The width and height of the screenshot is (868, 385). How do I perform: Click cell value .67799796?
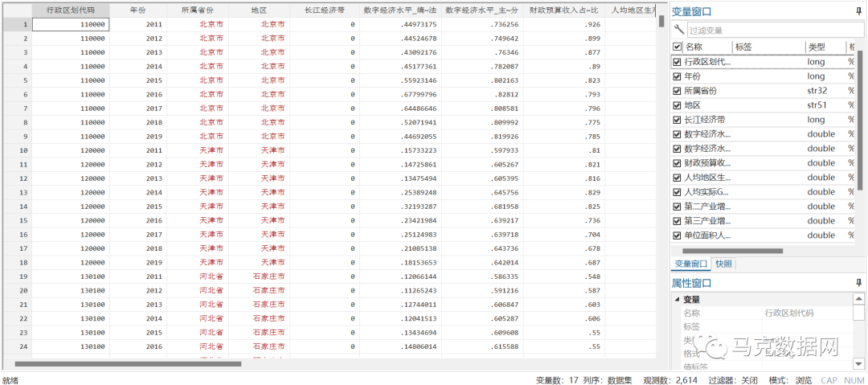click(400, 94)
